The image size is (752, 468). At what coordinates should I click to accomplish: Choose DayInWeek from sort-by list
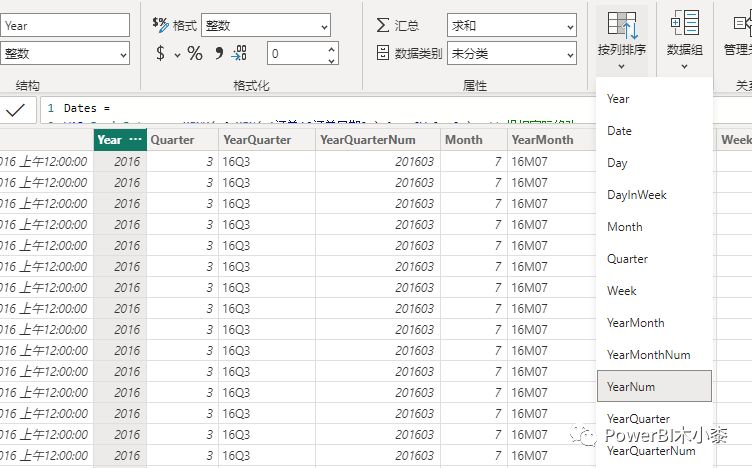tap(654, 195)
